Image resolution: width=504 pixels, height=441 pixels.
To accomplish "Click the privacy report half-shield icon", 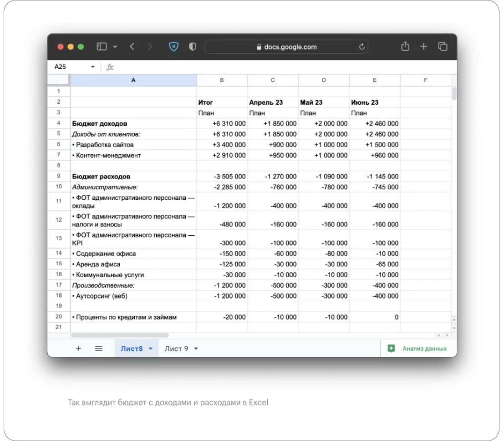I will pos(192,47).
